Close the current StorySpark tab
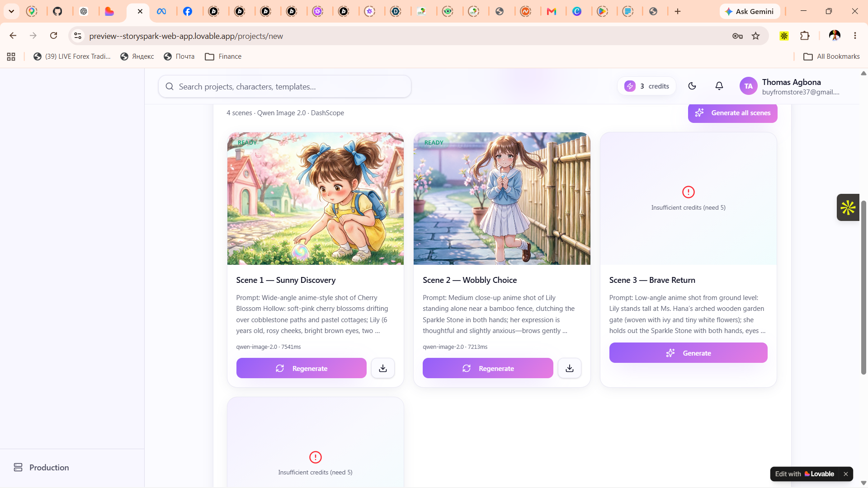Screen dimensions: 868x488 click(140, 11)
